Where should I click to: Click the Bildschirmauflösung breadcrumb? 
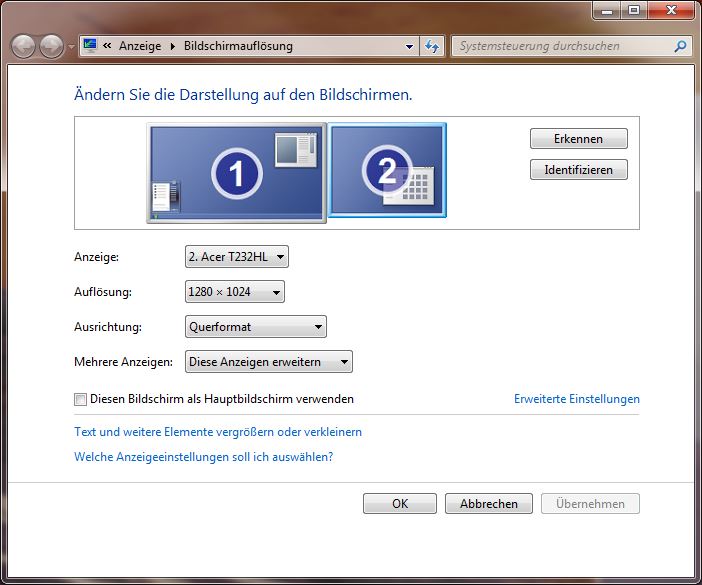238,46
